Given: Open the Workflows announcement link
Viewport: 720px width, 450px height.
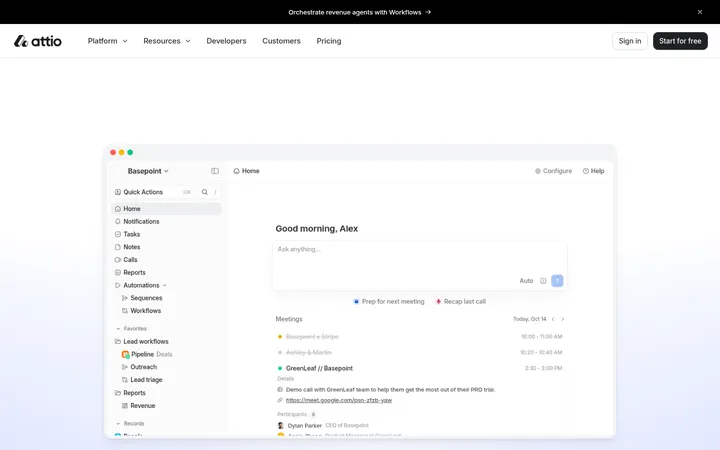Looking at the screenshot, I should coord(360,12).
